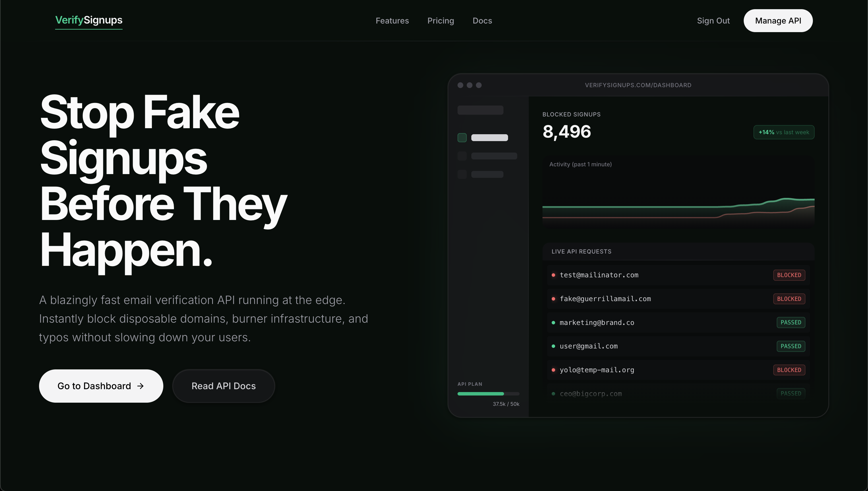868x491 pixels.
Task: Click Sign Out link
Action: coord(713,21)
